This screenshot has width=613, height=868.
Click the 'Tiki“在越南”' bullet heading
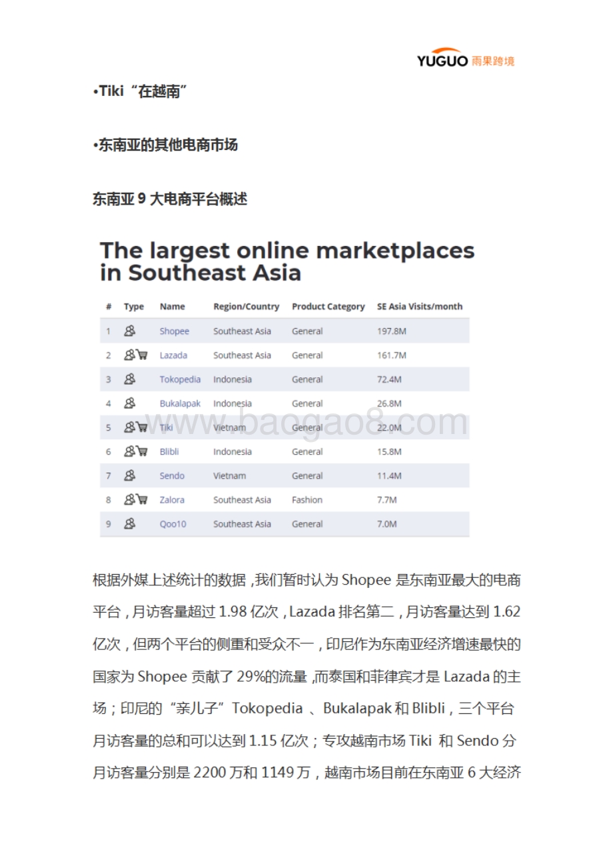coord(140,92)
